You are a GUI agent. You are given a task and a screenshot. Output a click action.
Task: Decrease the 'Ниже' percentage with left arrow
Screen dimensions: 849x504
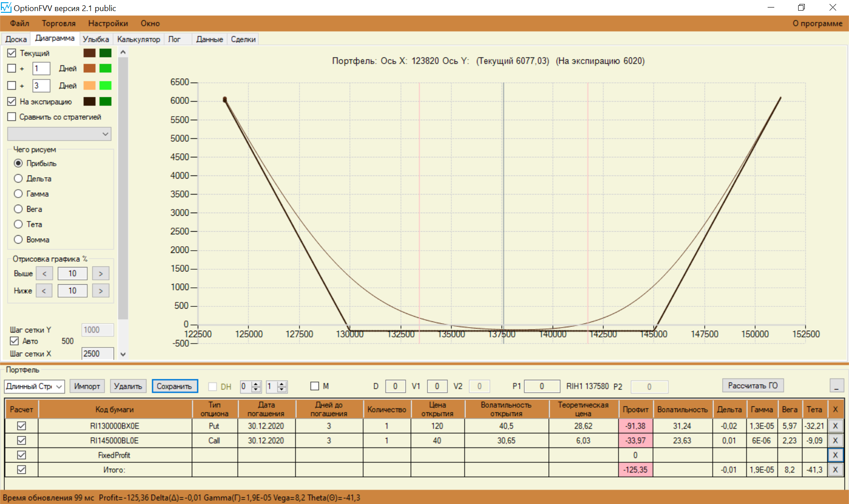pyautogui.click(x=44, y=291)
